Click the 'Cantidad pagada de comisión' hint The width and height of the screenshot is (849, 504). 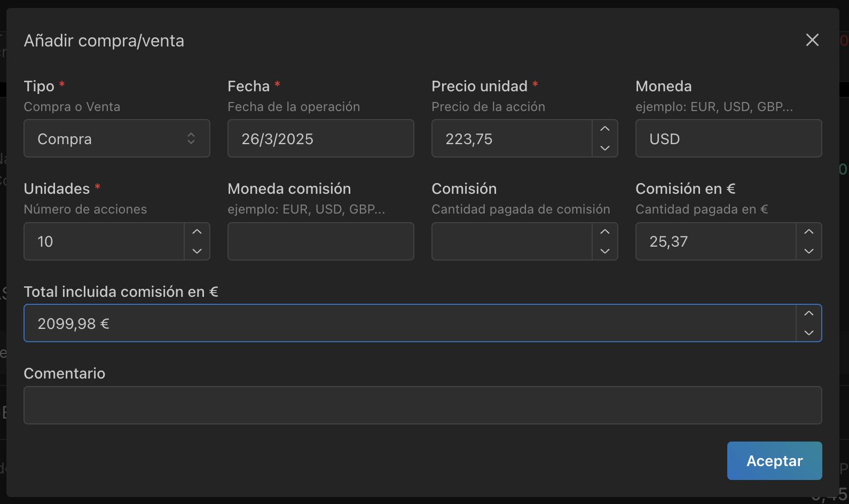click(521, 209)
